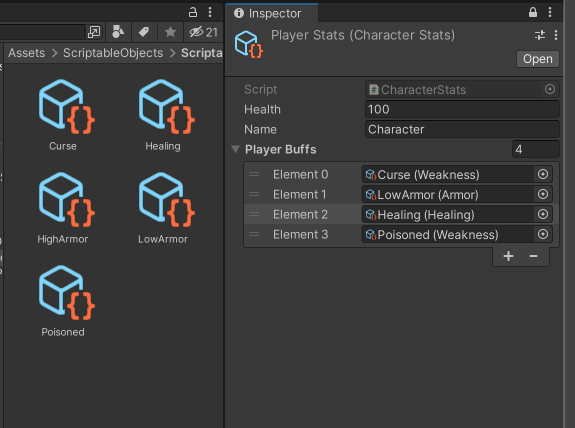Toggle the Project panel lock

[193, 12]
